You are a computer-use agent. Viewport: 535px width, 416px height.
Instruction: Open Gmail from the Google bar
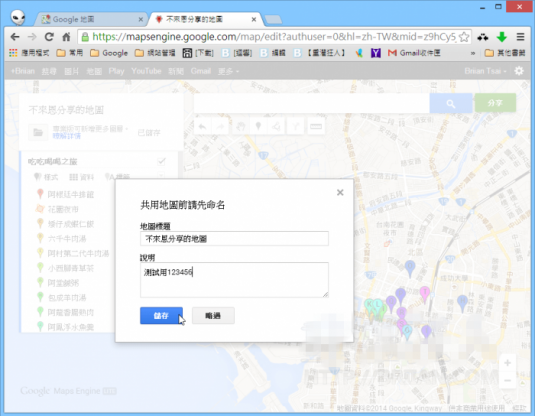click(201, 71)
